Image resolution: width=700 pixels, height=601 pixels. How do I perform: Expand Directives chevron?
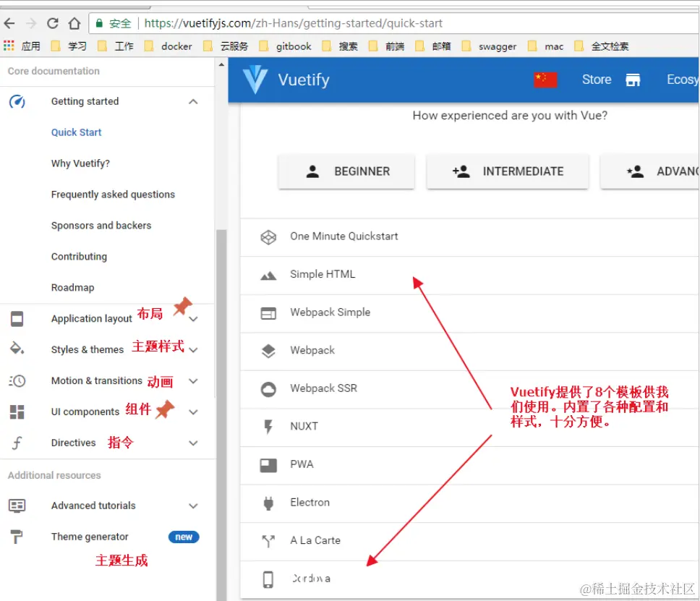[x=193, y=443]
